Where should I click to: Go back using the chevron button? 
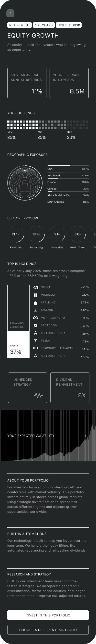coord(10,13)
